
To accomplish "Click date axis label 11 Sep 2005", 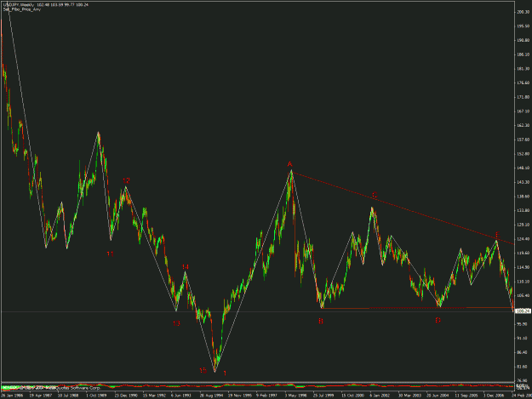I will click(x=466, y=396).
